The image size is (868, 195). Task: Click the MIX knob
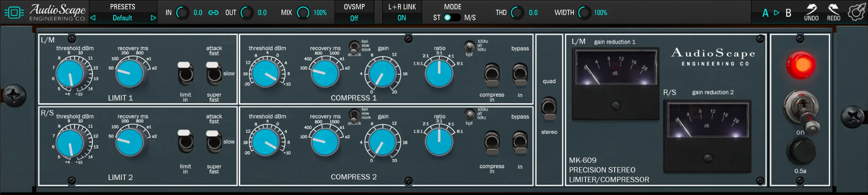(303, 13)
